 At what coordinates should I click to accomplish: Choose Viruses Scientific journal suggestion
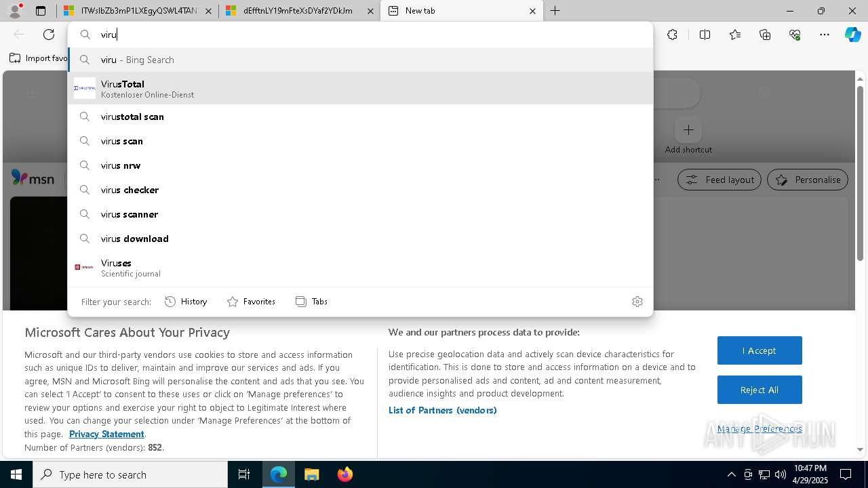(x=360, y=267)
